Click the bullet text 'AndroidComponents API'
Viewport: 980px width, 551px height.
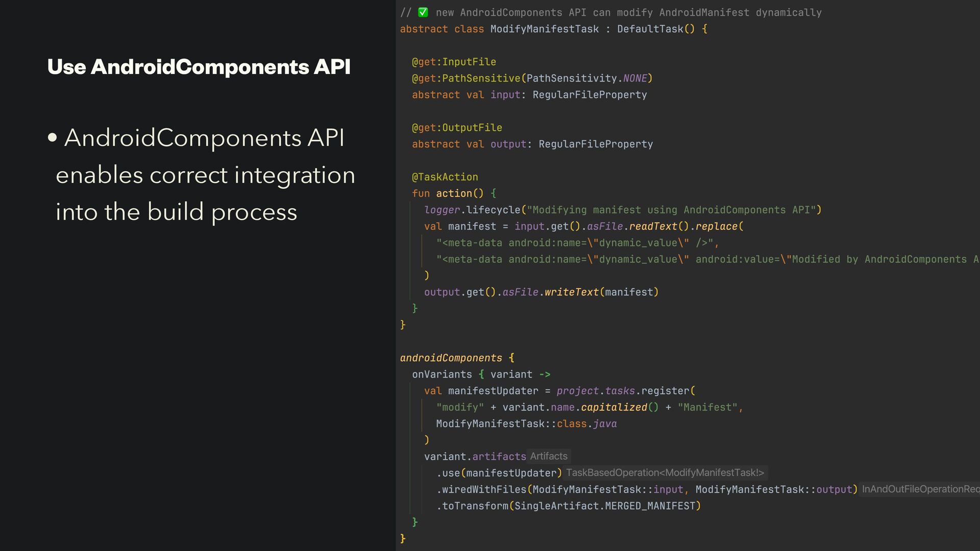(204, 138)
